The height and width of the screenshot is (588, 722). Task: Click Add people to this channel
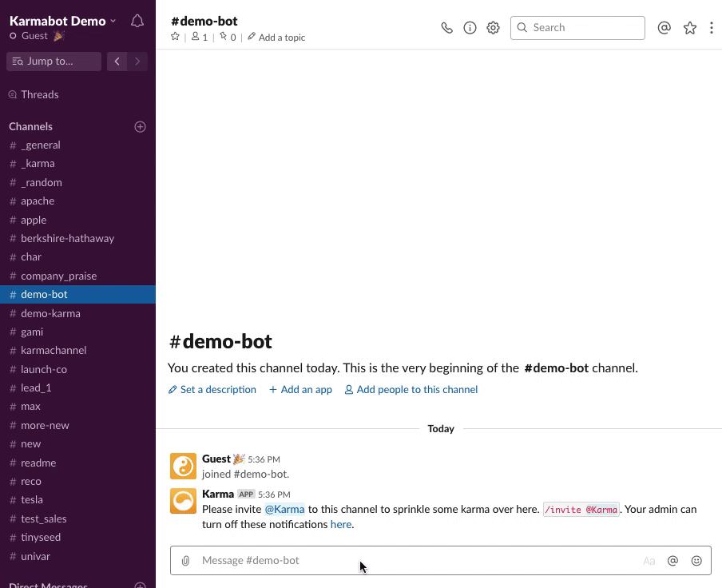(411, 390)
